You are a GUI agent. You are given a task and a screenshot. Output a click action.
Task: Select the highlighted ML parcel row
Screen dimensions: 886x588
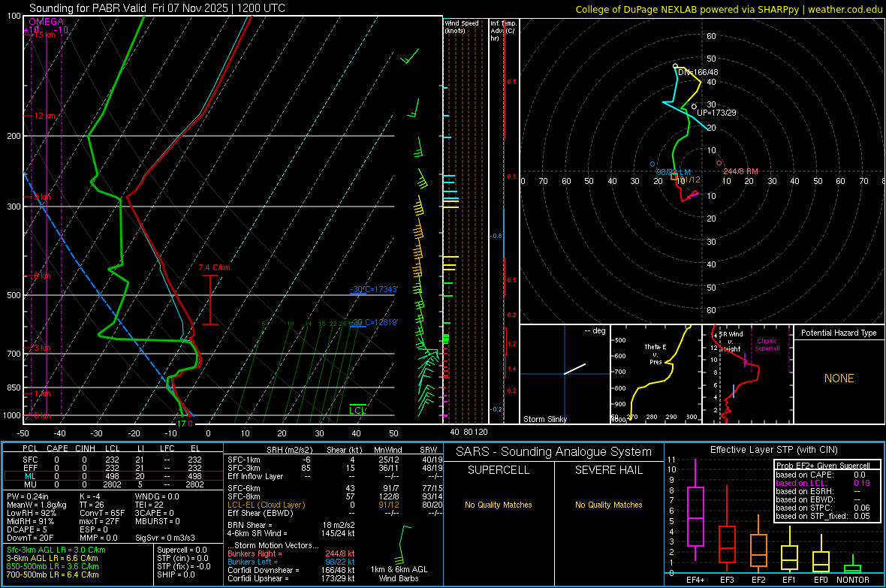pyautogui.click(x=112, y=476)
